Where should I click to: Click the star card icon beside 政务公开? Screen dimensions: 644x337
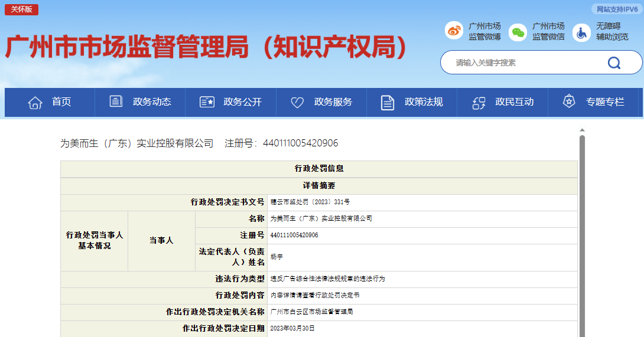[x=207, y=102]
